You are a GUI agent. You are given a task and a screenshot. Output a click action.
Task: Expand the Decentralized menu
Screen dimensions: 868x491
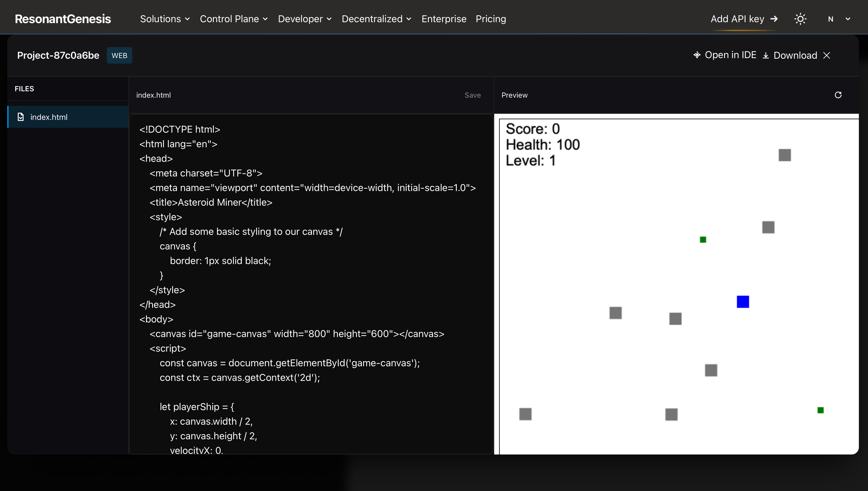(x=376, y=19)
